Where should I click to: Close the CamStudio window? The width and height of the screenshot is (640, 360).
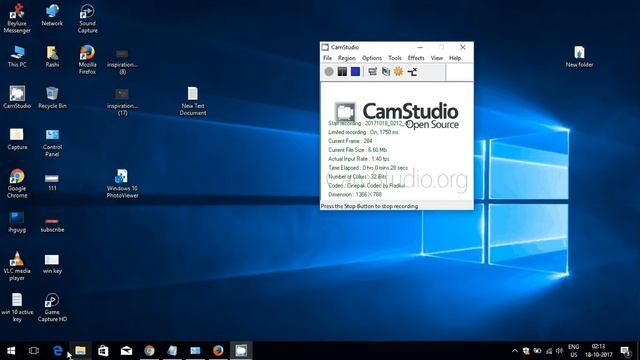click(462, 47)
